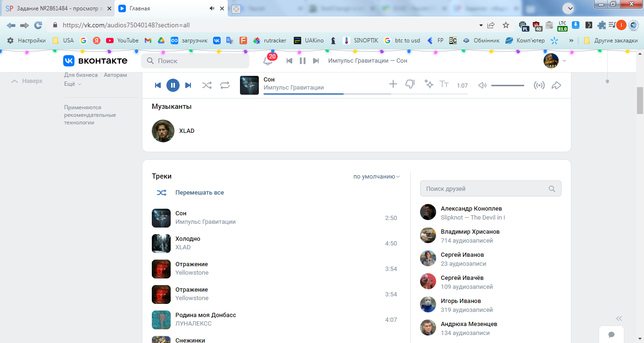Toggle broadcast music to status
The width and height of the screenshot is (644, 343).
[x=539, y=85]
